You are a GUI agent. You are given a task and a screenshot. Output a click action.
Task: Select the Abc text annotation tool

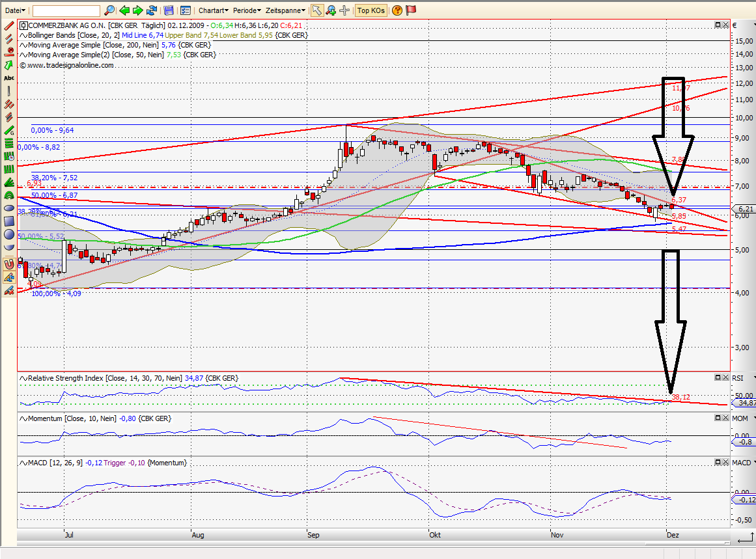[8, 77]
